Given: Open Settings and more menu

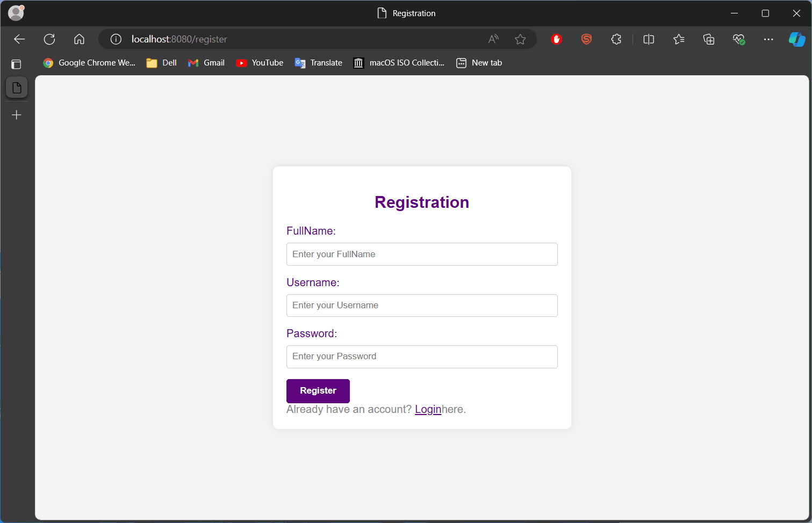Looking at the screenshot, I should pos(768,39).
